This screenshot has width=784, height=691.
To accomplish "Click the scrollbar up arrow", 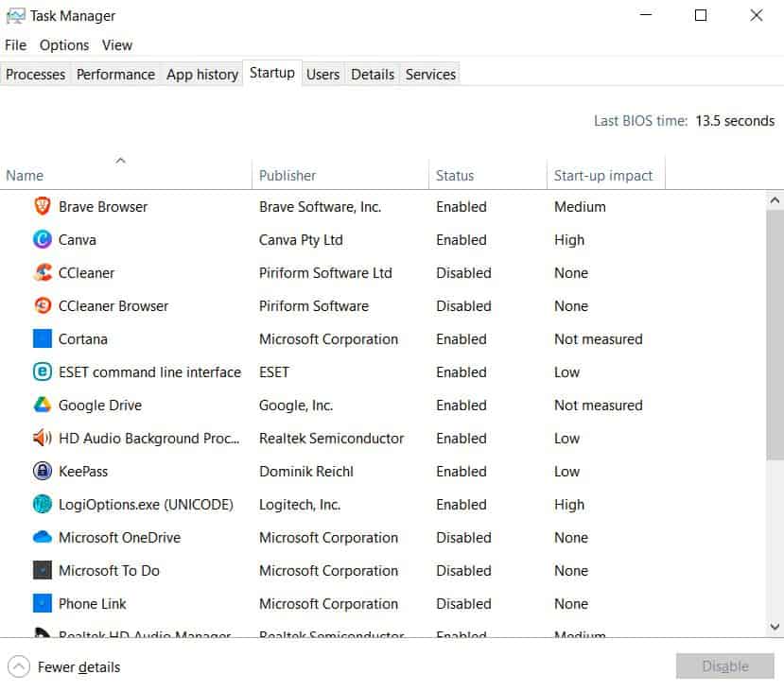I will 775,200.
